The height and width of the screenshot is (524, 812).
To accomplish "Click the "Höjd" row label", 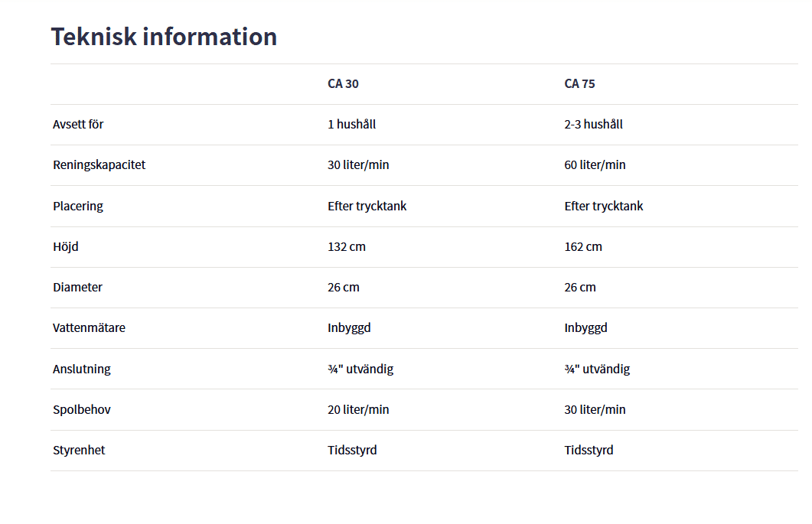I will pyautogui.click(x=66, y=247).
